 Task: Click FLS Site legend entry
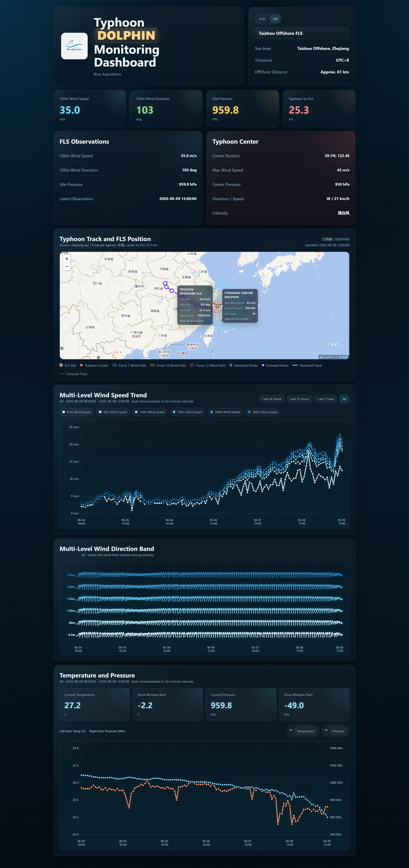click(68, 365)
